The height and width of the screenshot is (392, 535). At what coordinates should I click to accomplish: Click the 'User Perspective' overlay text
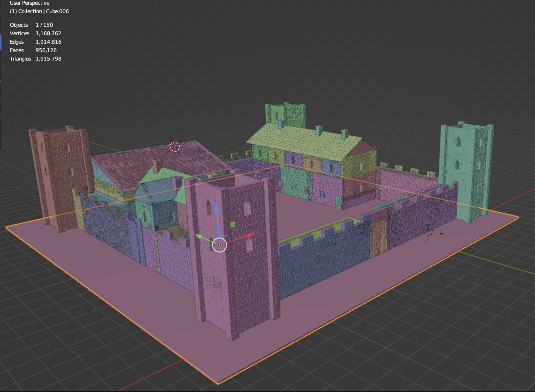(30, 3)
